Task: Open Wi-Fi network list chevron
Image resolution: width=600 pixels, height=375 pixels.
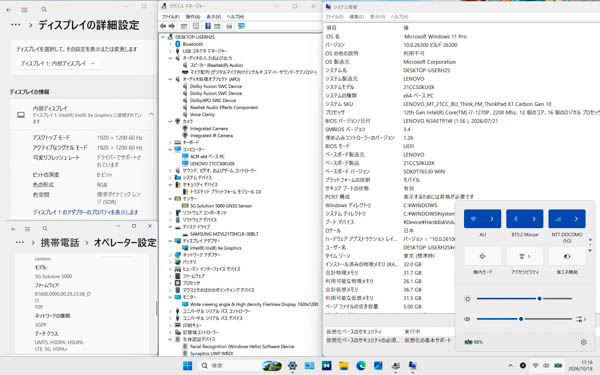Action: coord(492,219)
